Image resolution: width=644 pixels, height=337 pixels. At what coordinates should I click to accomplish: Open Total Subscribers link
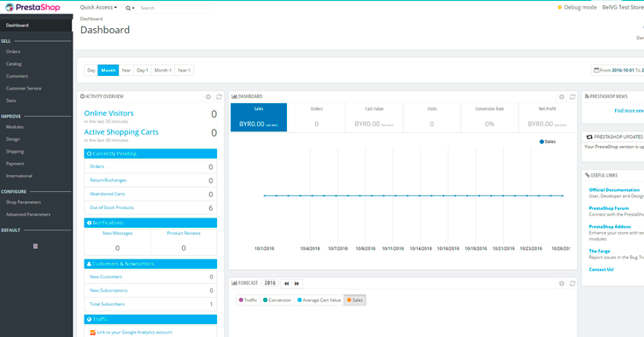108,305
